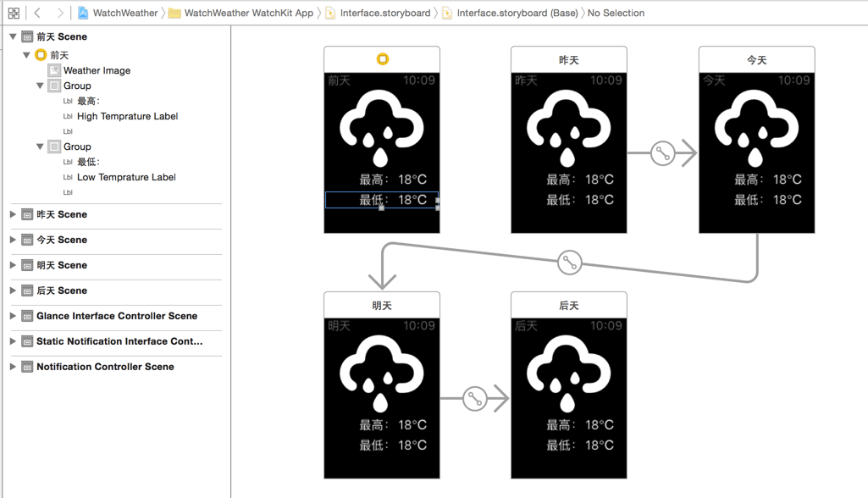
Task: Open WatchWeather WatchKit App folder breadcrumb
Action: tap(248, 13)
